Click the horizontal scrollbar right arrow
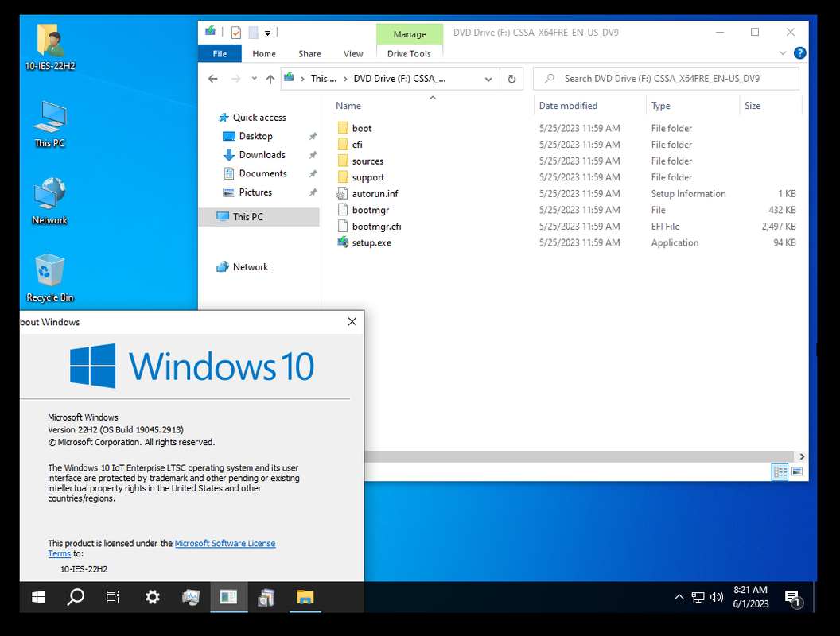The image size is (840, 636). (x=802, y=456)
